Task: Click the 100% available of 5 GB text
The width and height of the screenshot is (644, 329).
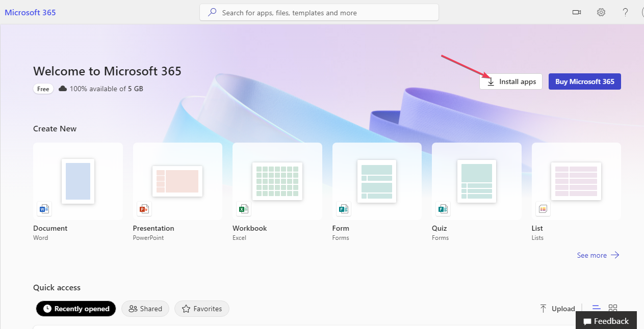Action: click(107, 89)
